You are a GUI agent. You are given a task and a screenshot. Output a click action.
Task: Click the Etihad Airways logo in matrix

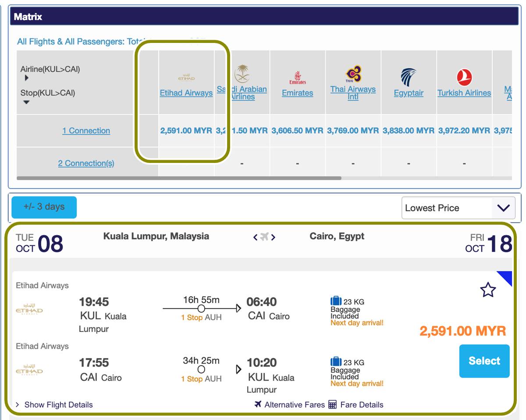(x=186, y=77)
